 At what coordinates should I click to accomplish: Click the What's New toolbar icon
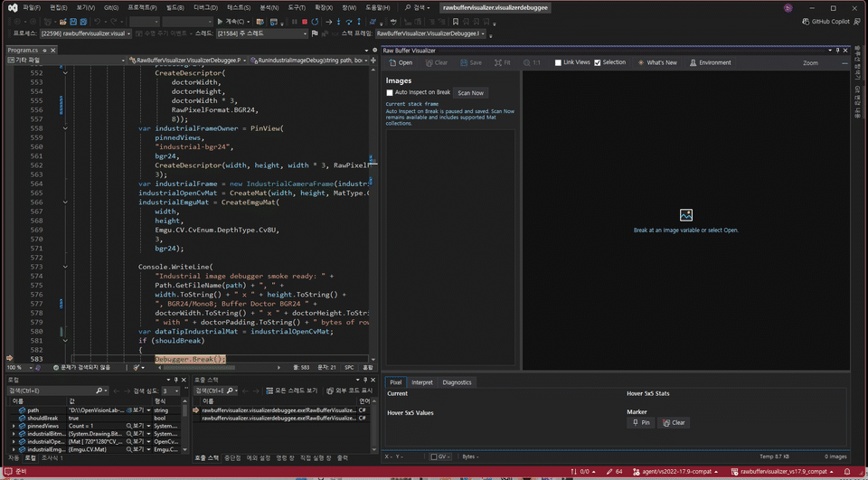click(641, 62)
